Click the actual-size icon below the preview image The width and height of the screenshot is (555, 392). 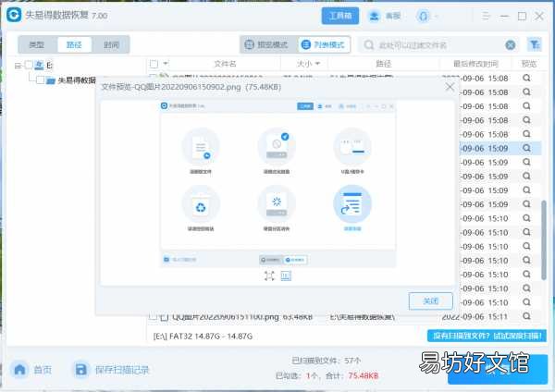point(286,276)
